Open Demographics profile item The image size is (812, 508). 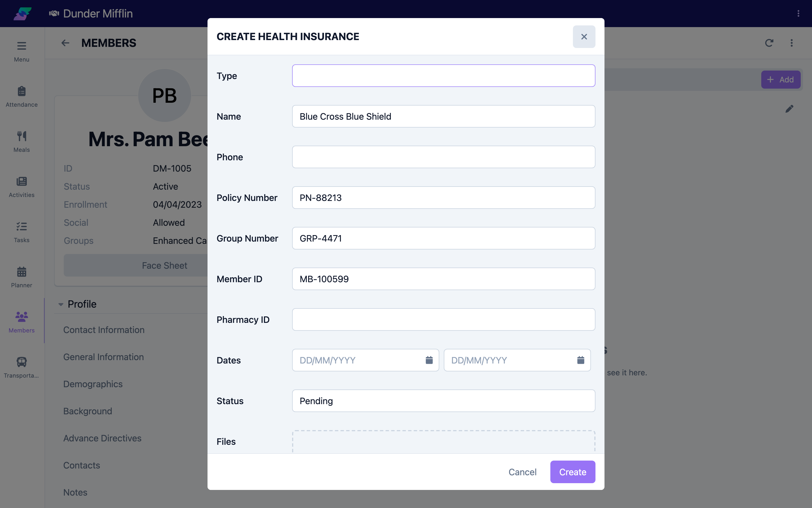tap(93, 384)
